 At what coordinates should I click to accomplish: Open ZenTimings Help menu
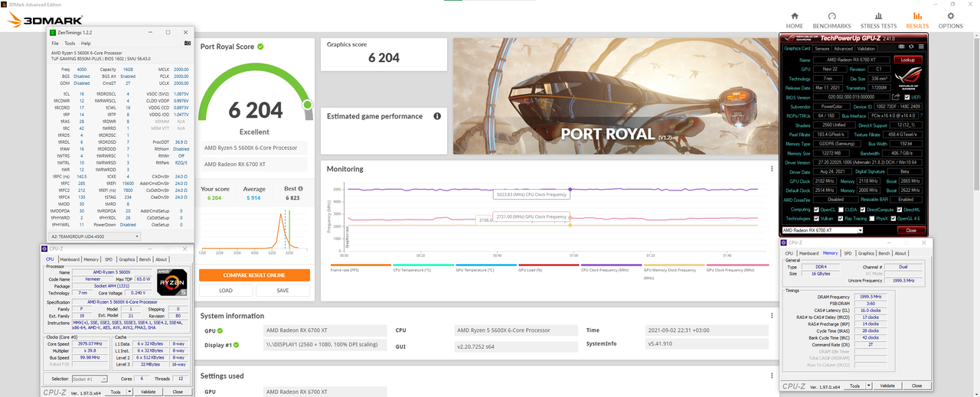point(86,44)
